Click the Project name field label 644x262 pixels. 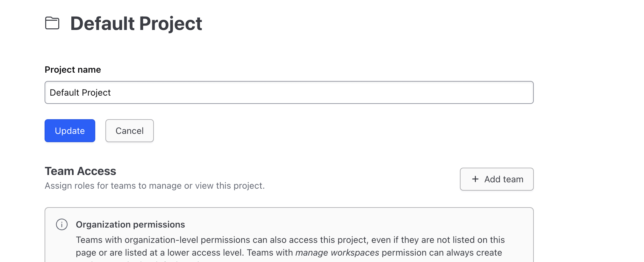tap(73, 69)
